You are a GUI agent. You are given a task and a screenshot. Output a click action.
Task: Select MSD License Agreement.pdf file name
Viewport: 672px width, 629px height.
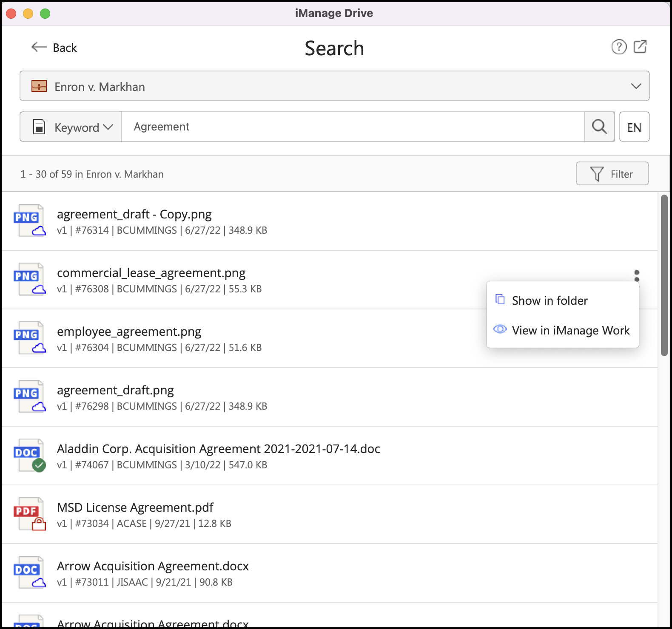(135, 507)
